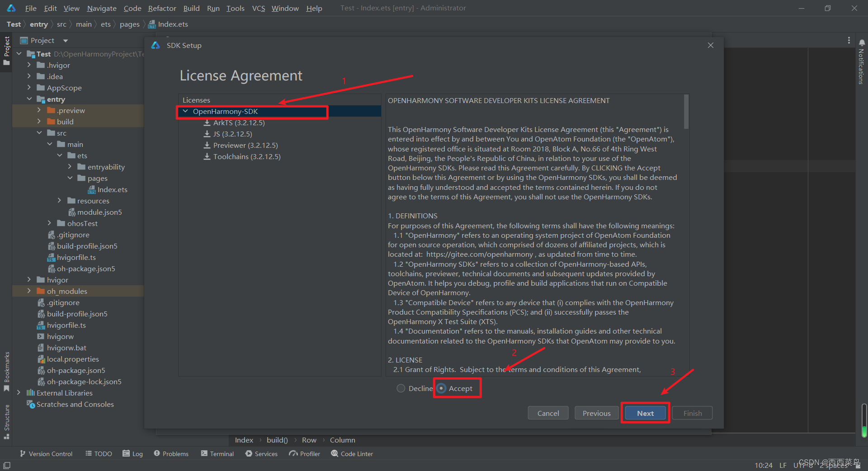The width and height of the screenshot is (868, 471).
Task: Open the Project view dropdown
Action: pos(66,41)
